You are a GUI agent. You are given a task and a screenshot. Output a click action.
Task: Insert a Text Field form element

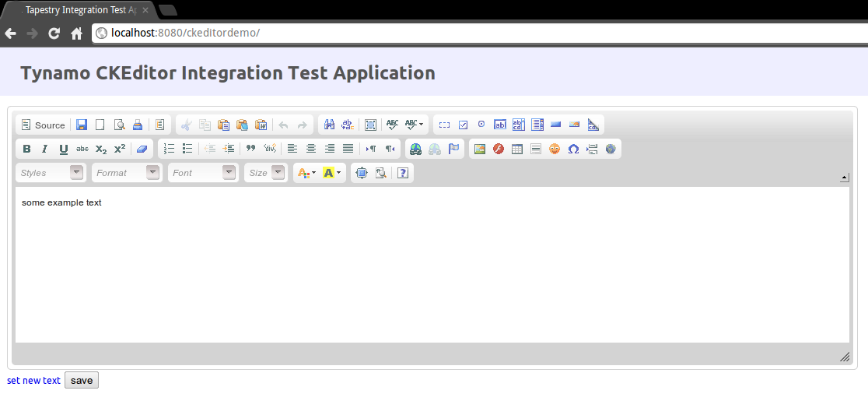click(x=500, y=125)
